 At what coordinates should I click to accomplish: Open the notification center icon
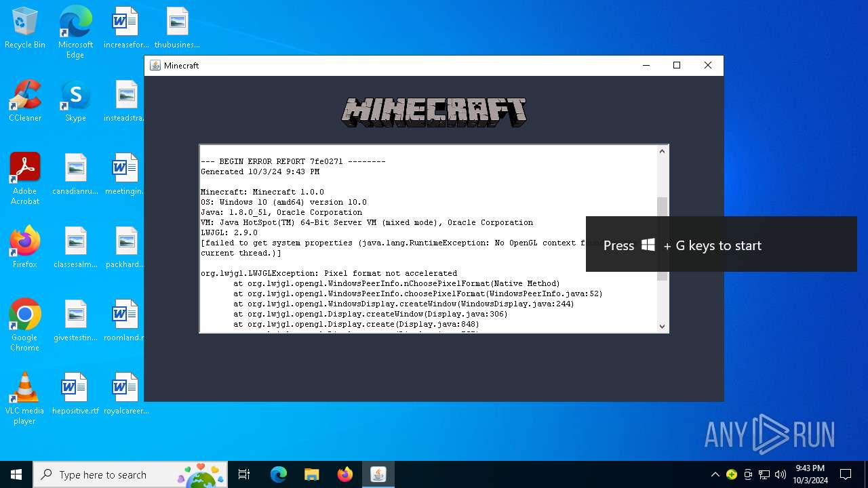click(846, 474)
